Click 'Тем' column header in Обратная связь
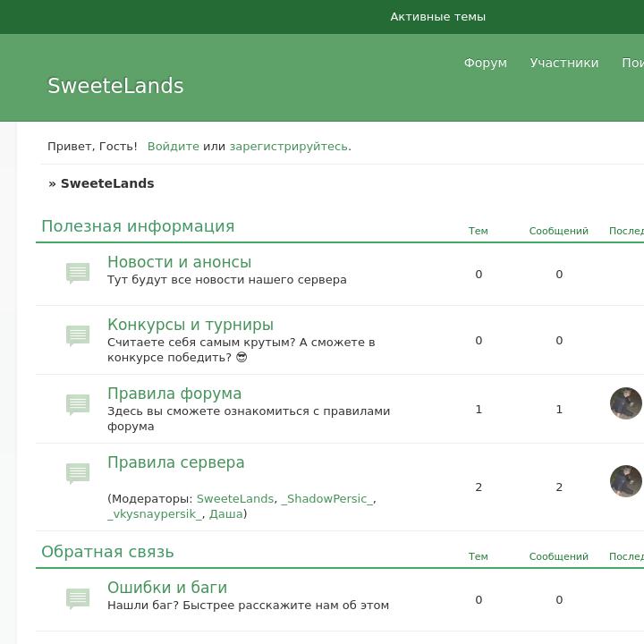 [x=479, y=556]
